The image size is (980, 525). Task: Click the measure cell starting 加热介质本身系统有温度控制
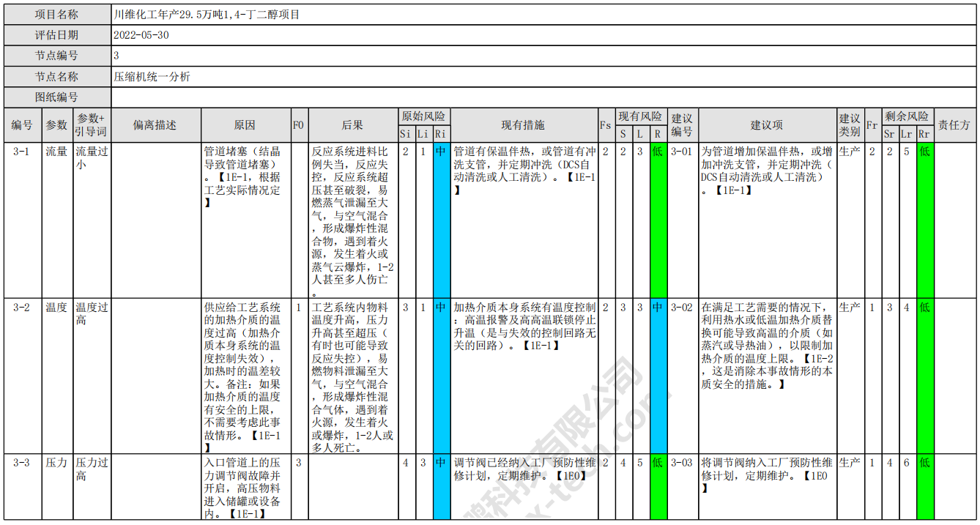[x=524, y=376]
